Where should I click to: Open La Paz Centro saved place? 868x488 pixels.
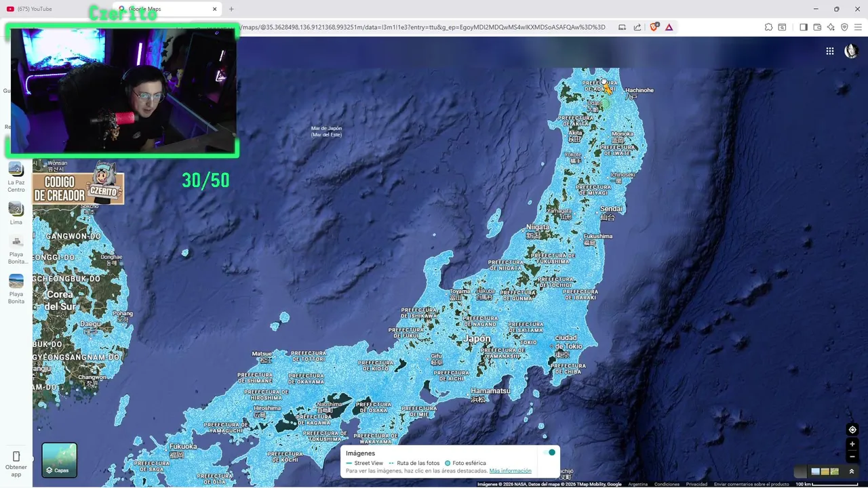(x=16, y=177)
